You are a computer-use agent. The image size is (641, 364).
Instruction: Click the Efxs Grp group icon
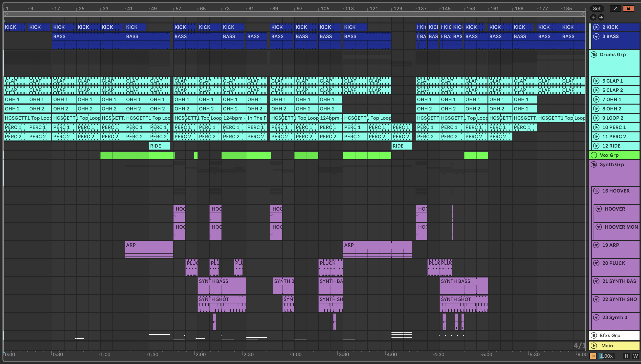594,335
